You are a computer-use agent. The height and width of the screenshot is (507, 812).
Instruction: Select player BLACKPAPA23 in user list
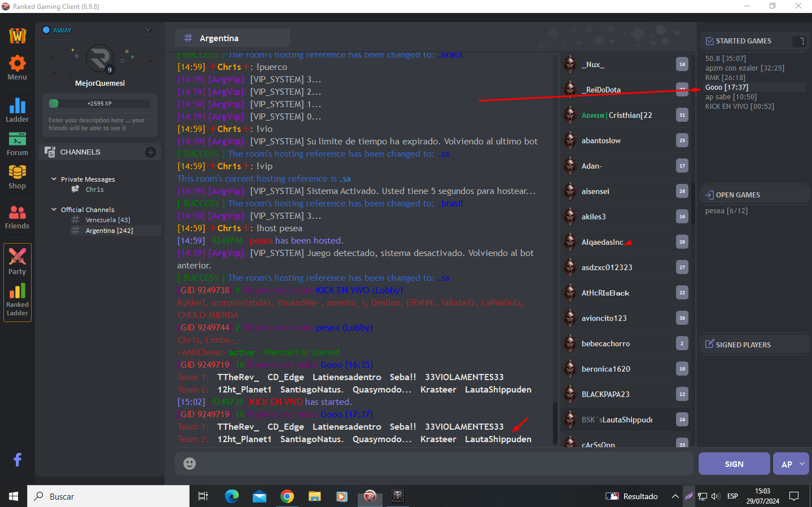[605, 394]
